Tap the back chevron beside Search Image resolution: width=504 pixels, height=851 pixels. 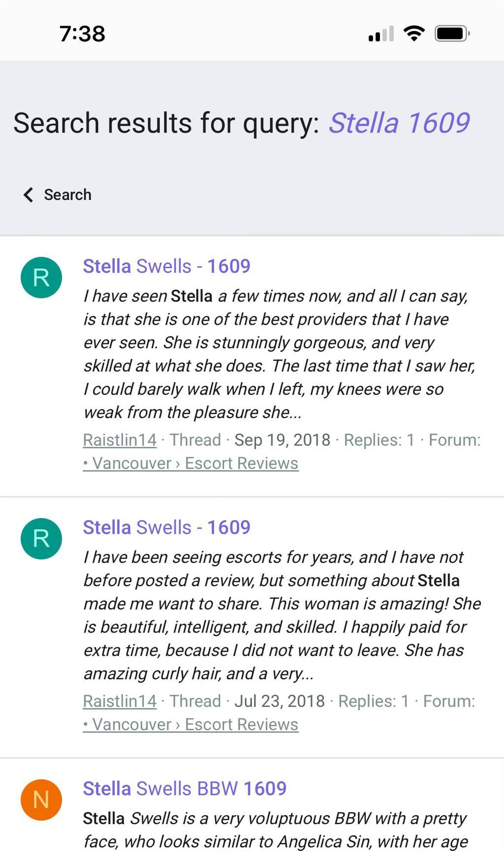29,195
